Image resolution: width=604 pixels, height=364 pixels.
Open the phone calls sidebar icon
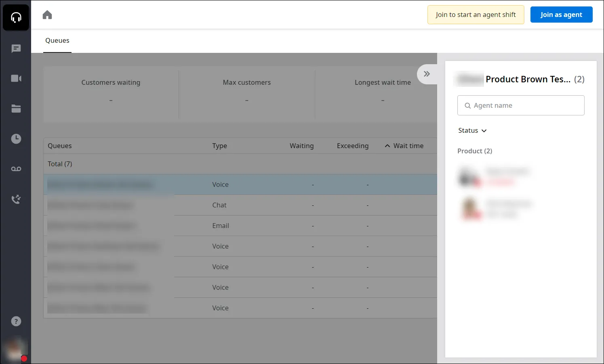16,199
